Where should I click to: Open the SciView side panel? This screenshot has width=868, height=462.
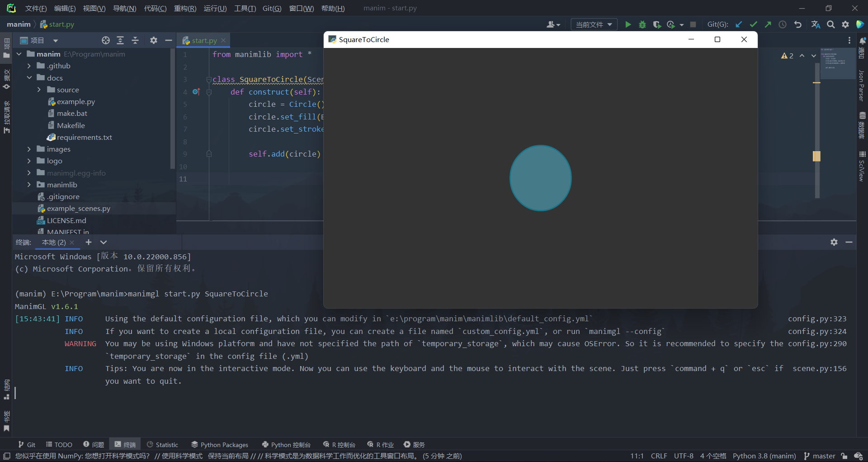tap(862, 167)
